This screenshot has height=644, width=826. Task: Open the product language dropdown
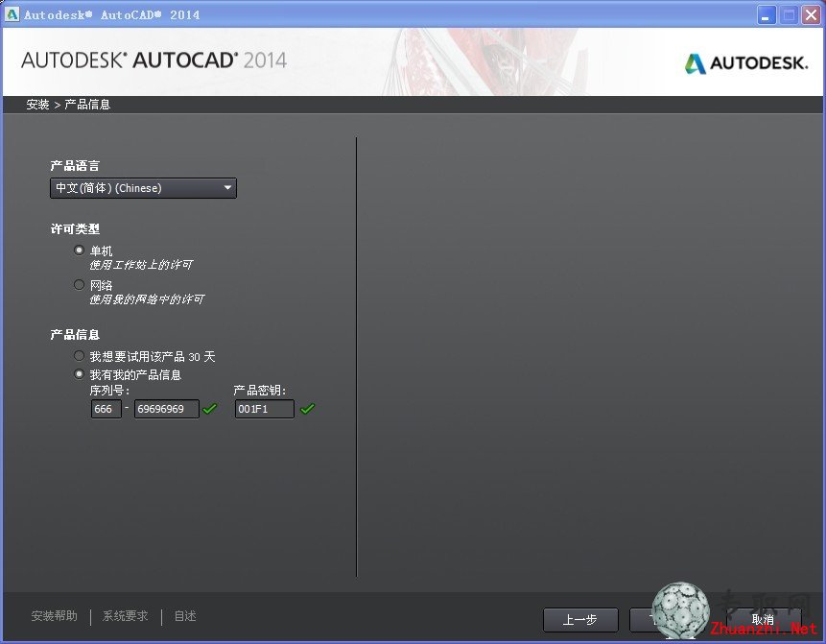point(143,188)
